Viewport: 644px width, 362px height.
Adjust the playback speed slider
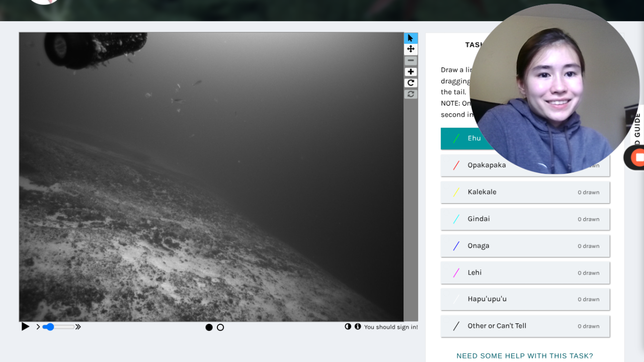[58, 327]
